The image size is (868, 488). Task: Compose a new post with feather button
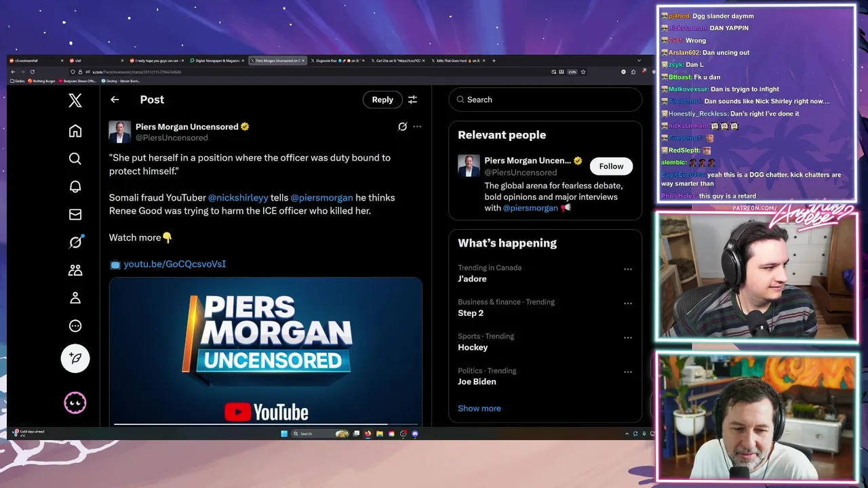pos(75,358)
